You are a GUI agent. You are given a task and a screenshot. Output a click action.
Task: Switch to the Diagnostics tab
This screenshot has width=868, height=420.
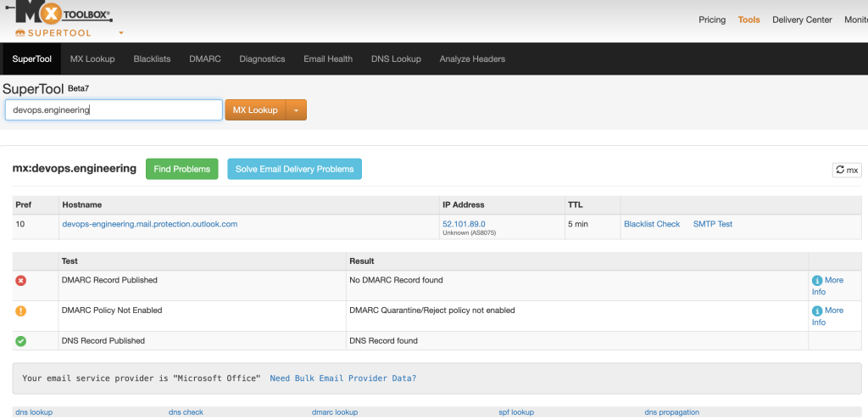[x=263, y=59]
